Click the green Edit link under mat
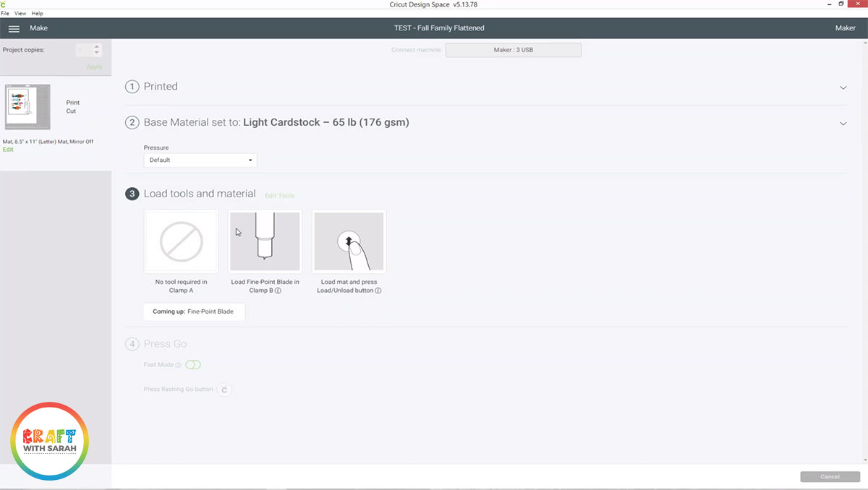 pos(8,150)
